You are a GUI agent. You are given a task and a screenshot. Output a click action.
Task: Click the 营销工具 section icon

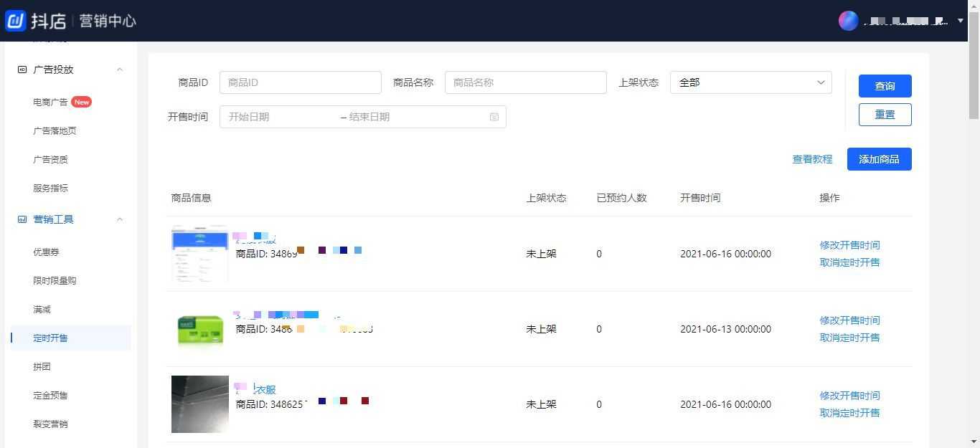22,219
